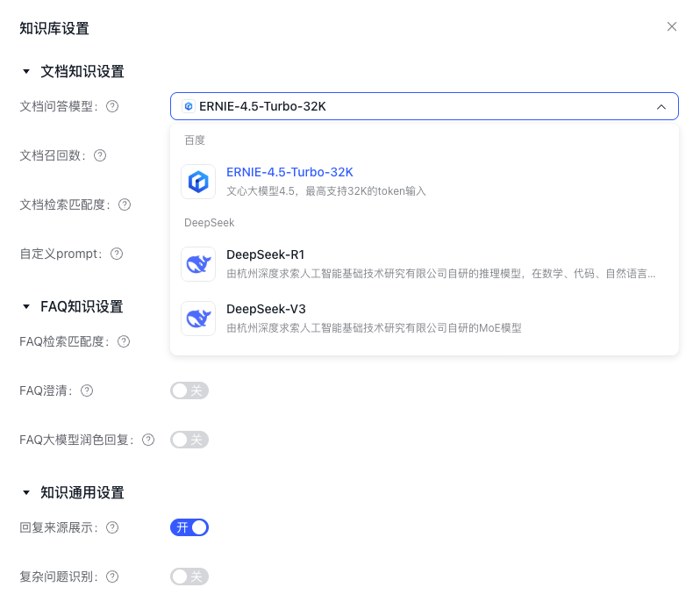This screenshot has width=693, height=616.
Task: Click the DeepSeek-V3 whale logo icon
Action: tap(198, 319)
